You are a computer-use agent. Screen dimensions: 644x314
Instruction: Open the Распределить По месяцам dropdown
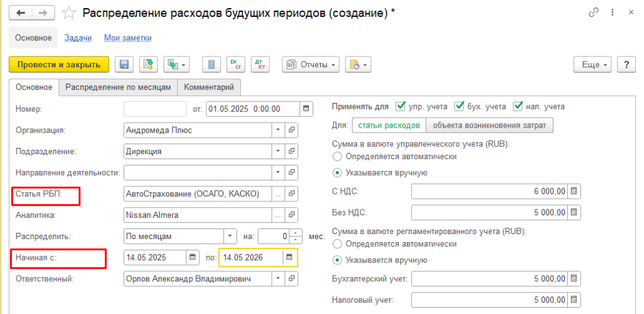tap(228, 237)
